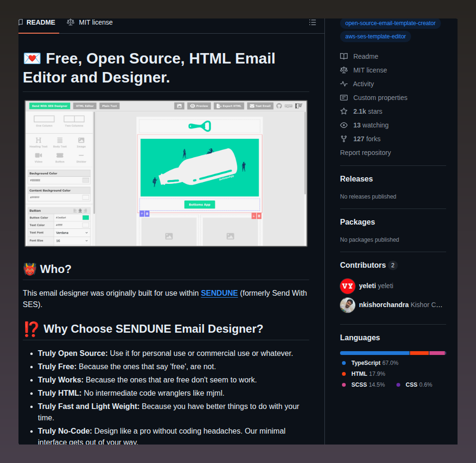
Task: Click the book icon next to Readme
Action: coord(344,56)
